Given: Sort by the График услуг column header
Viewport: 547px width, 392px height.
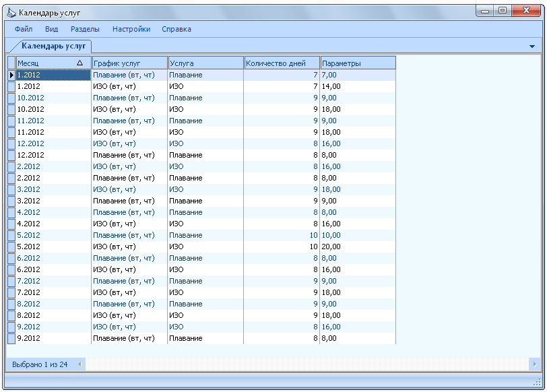Looking at the screenshot, I should click(x=129, y=63).
